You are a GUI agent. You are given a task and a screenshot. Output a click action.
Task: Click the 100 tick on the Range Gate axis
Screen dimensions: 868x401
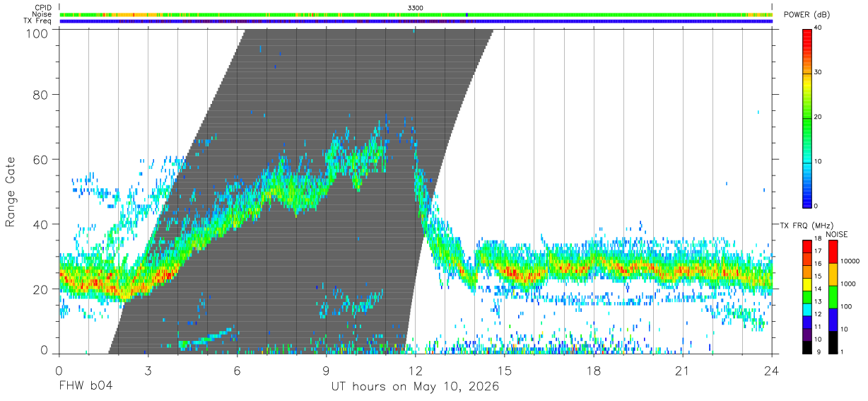[37, 33]
